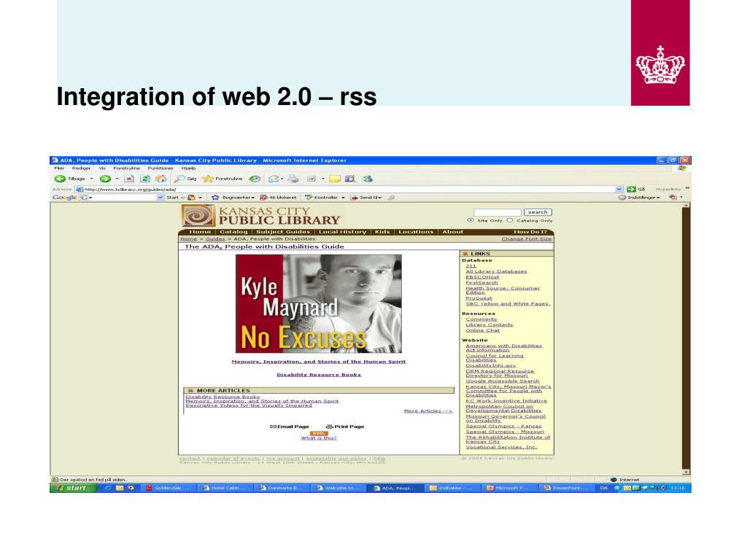The width and height of the screenshot is (747, 560).
Task: Click the orange XML feed badge
Action: click(x=318, y=433)
